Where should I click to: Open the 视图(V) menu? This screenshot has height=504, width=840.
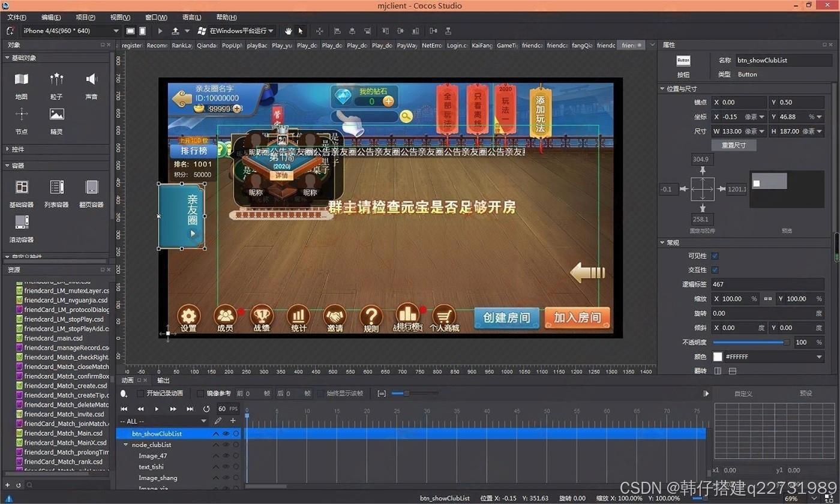120,17
